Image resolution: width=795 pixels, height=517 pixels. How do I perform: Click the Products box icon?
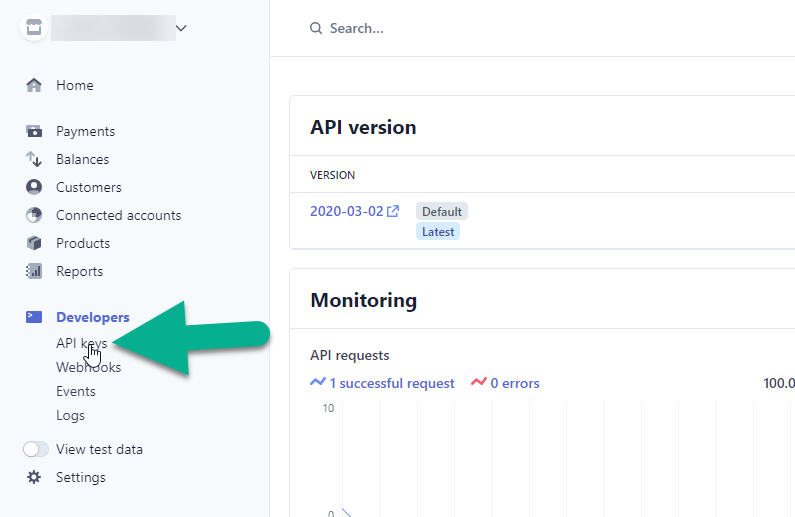[34, 243]
